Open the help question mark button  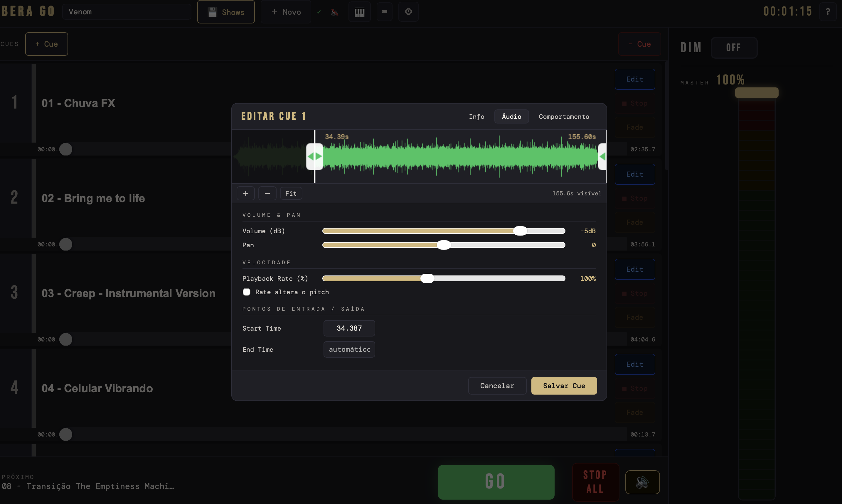pos(828,12)
